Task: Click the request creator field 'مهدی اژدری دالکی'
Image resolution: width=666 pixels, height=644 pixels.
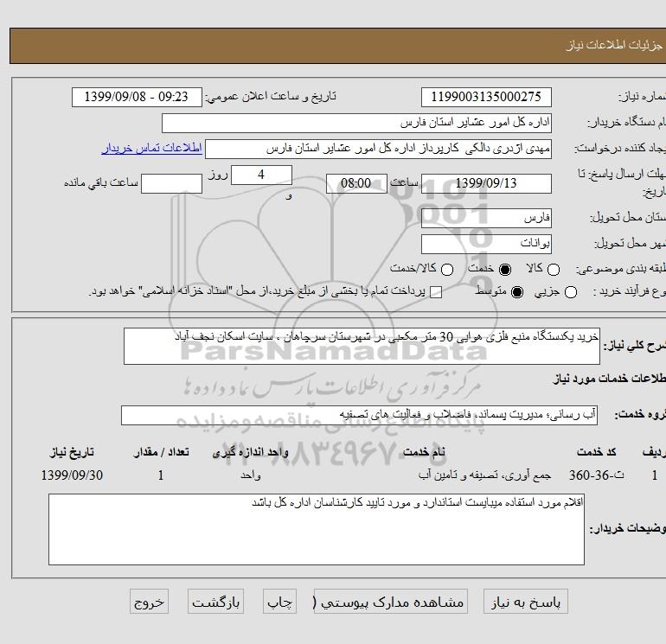Action: point(379,149)
